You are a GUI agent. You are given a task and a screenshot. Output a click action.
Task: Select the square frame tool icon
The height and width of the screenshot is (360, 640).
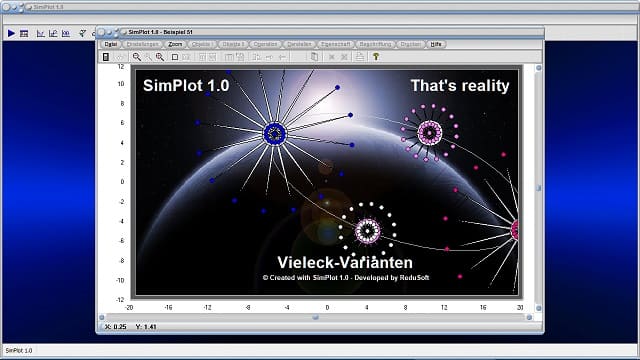(x=175, y=57)
